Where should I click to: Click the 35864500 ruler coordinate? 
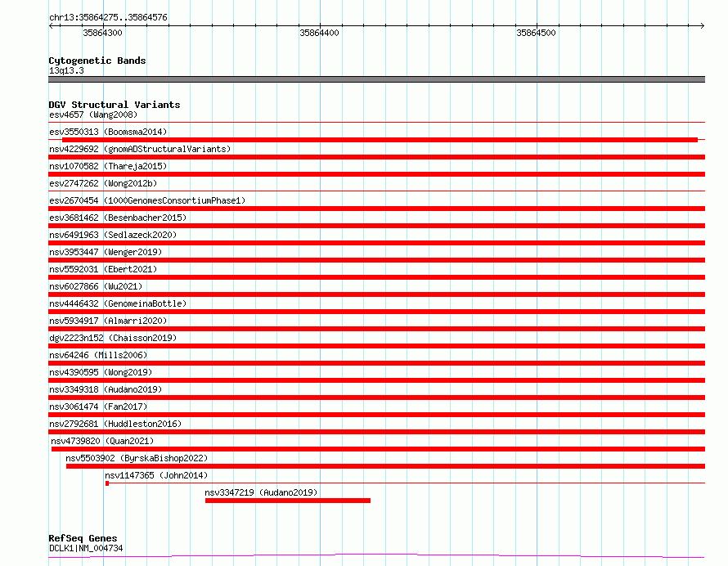tap(537, 33)
